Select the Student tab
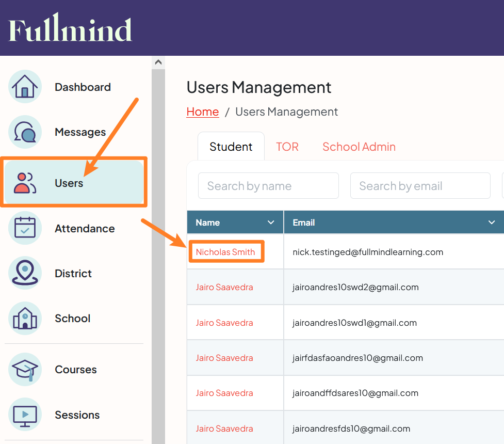Image resolution: width=504 pixels, height=444 pixels. click(231, 146)
